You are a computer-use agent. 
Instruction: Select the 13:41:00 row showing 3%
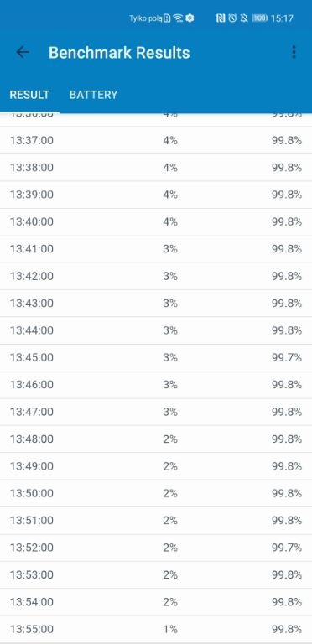tap(156, 249)
